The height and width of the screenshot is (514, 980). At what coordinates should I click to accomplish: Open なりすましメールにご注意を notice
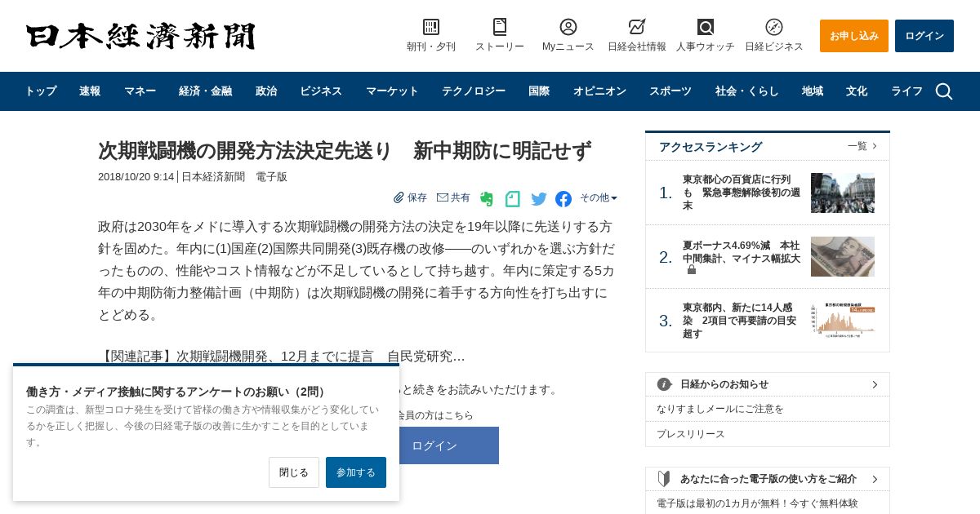click(x=720, y=409)
